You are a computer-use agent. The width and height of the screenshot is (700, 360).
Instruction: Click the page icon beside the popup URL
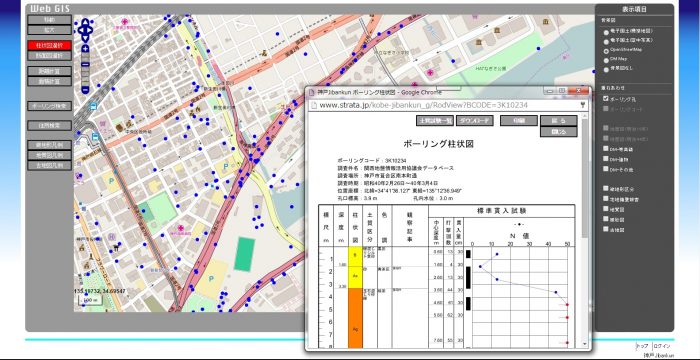(314, 106)
